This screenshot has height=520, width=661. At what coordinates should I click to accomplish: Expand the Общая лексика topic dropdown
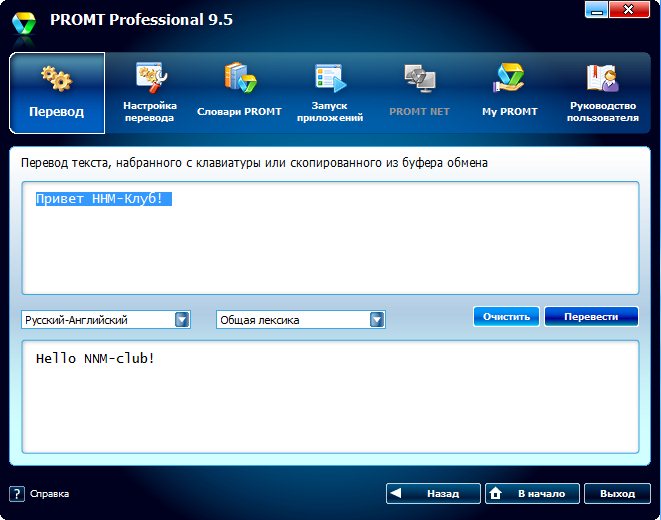click(377, 320)
